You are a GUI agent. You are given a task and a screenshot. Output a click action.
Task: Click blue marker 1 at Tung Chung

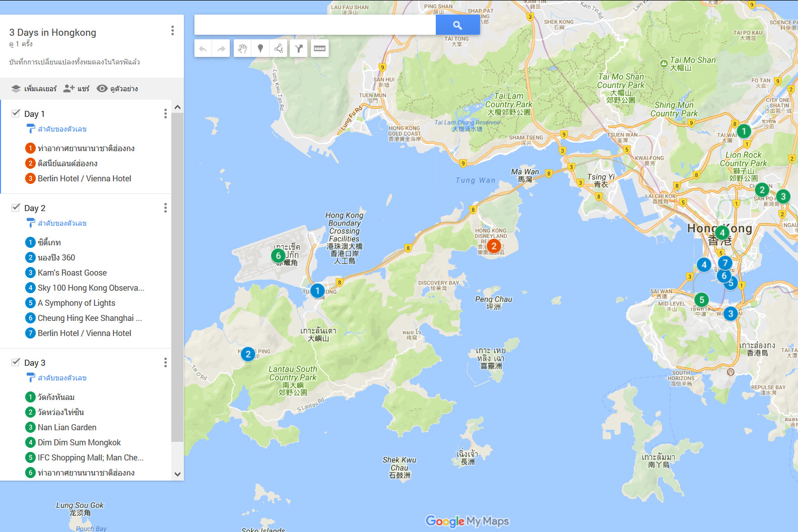click(x=317, y=290)
